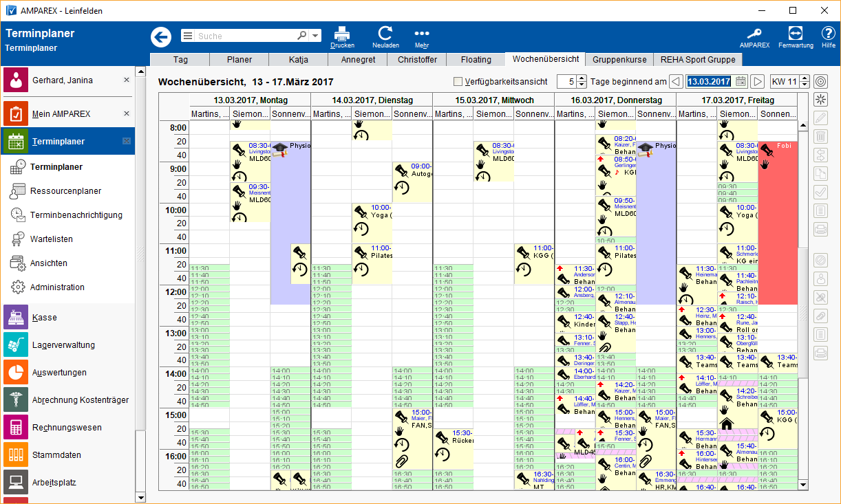Image resolution: width=841 pixels, height=504 pixels.
Task: Open the Arbeitsplatz computer icon
Action: [16, 483]
